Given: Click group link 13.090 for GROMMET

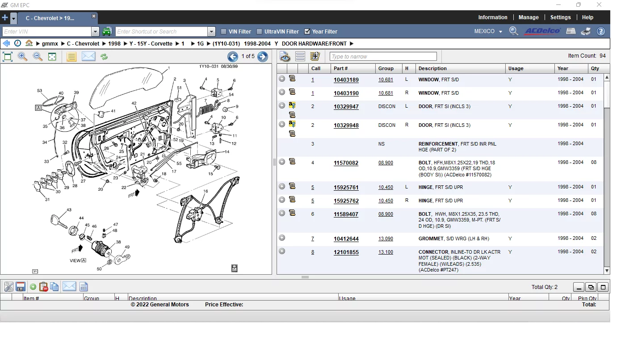Looking at the screenshot, I should pyautogui.click(x=386, y=239).
